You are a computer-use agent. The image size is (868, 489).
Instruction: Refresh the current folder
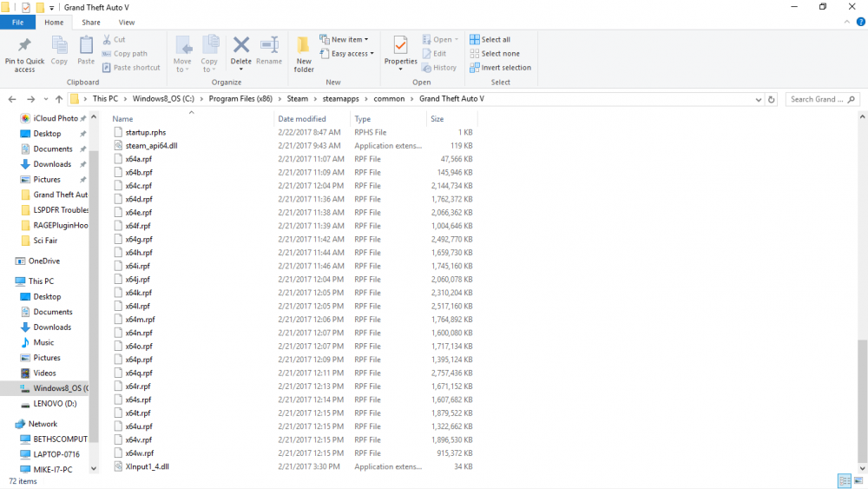pos(771,100)
